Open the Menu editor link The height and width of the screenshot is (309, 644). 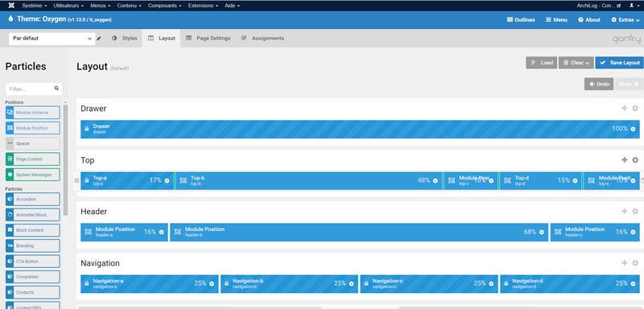click(556, 19)
